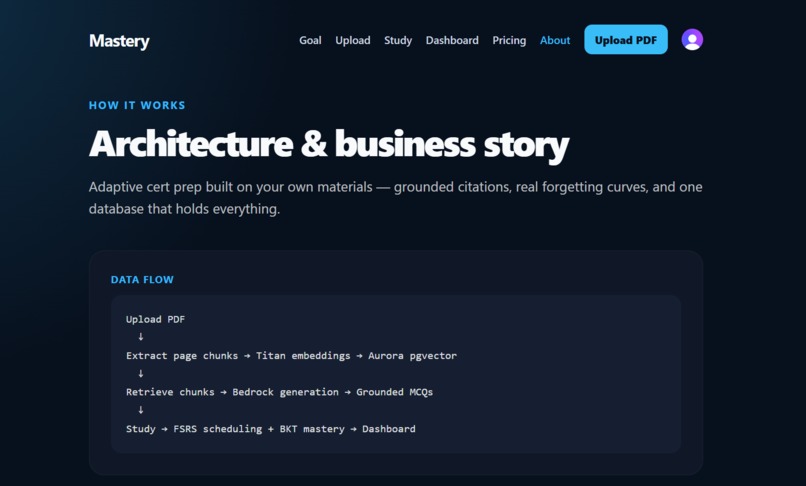
Task: Click the 'Extract page chunks' flow line
Action: click(x=291, y=356)
